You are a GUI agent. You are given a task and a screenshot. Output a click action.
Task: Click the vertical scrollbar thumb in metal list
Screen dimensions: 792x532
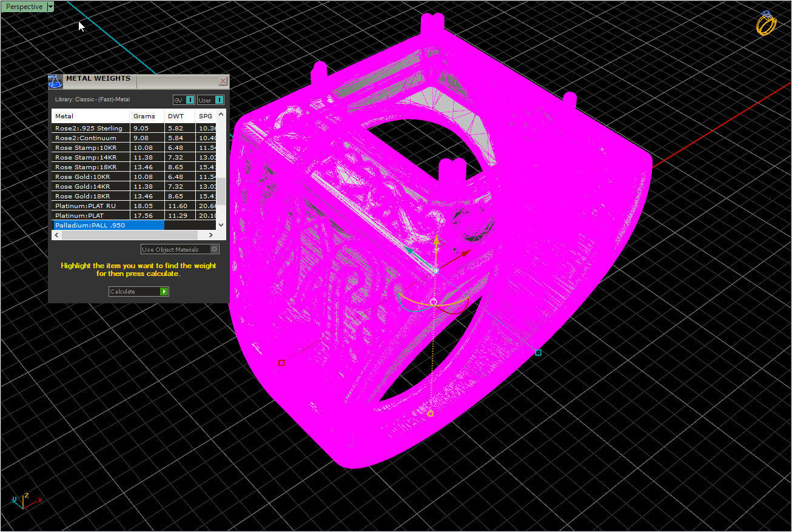click(221, 191)
